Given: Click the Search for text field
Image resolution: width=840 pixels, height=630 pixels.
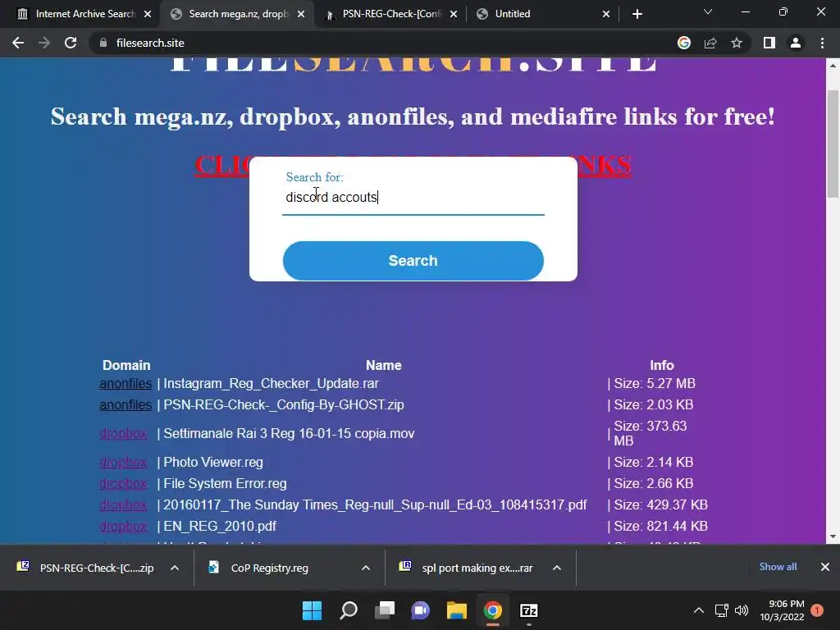Looking at the screenshot, I should [x=413, y=197].
